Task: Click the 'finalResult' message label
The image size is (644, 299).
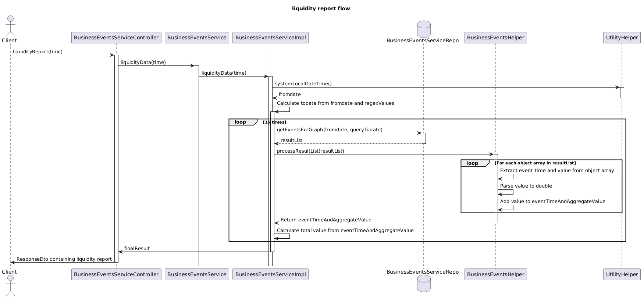Action: [137, 249]
